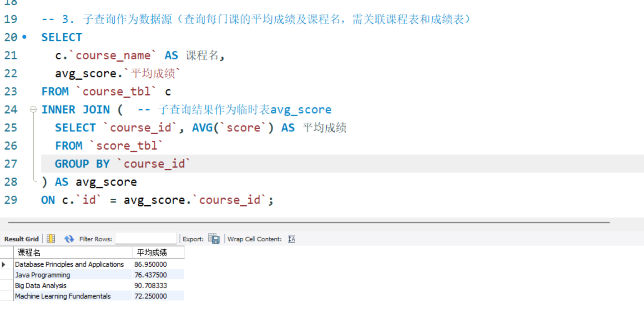Click line number 29 in the gutter
644x320 pixels.
click(x=11, y=200)
